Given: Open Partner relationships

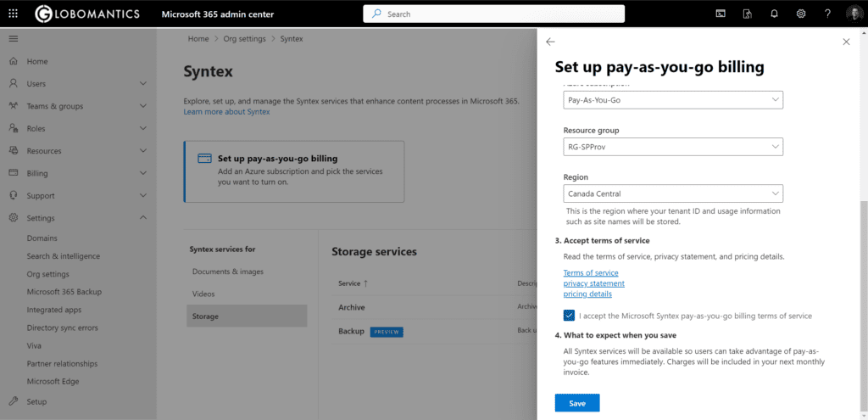Looking at the screenshot, I should pyautogui.click(x=62, y=363).
